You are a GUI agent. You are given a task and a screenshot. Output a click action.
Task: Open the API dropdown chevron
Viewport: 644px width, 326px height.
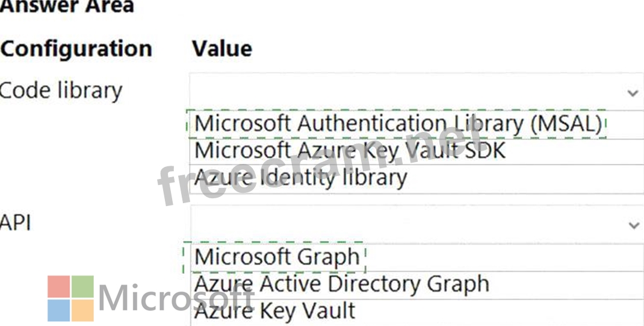(x=633, y=225)
